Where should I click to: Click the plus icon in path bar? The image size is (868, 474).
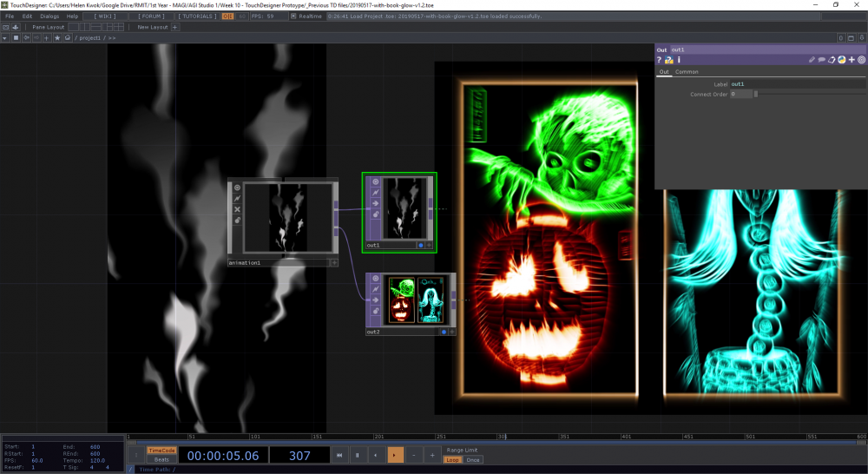coord(47,37)
